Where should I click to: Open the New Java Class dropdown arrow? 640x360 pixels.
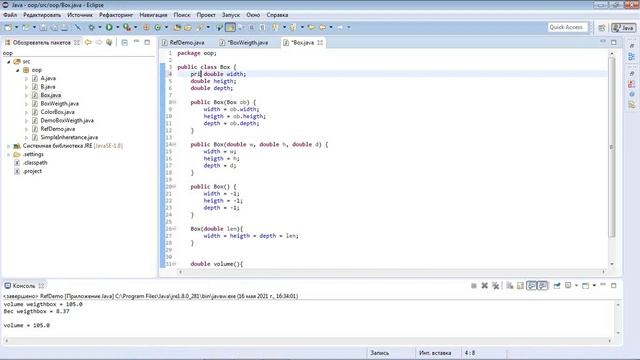click(166, 27)
